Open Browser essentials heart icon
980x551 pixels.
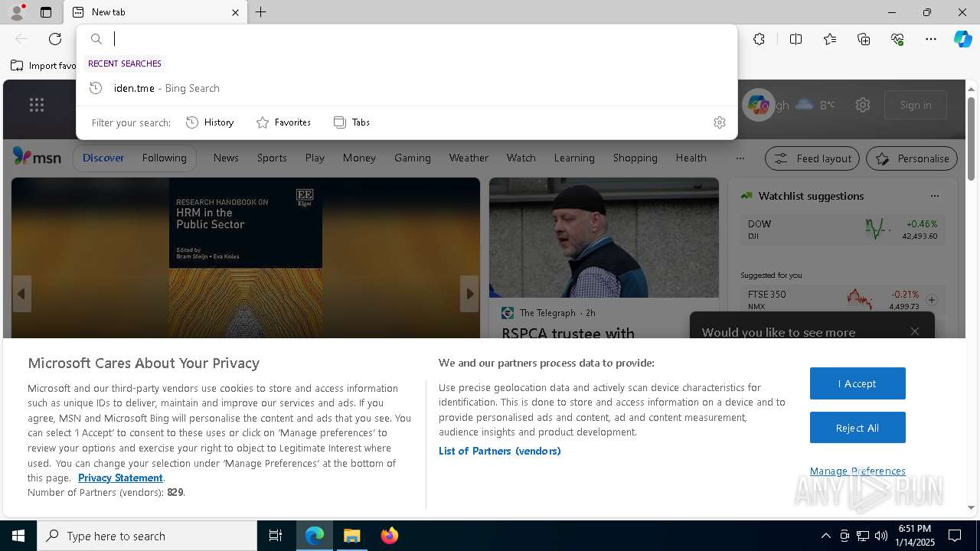pos(897,39)
